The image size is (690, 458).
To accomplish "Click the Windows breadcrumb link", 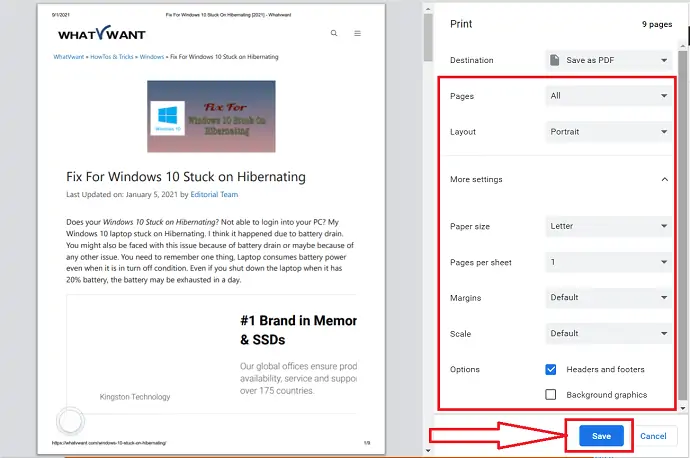I will [152, 57].
